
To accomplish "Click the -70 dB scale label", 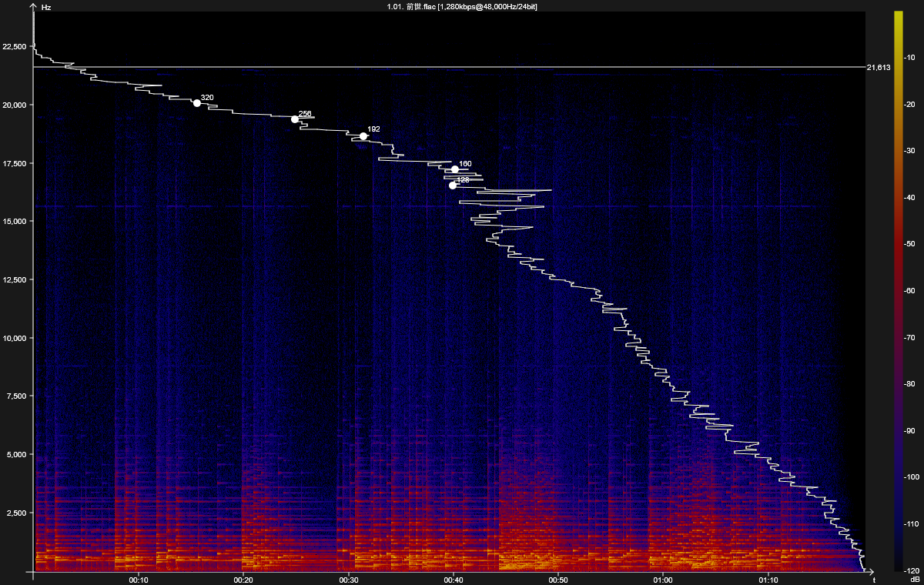I will coord(910,337).
